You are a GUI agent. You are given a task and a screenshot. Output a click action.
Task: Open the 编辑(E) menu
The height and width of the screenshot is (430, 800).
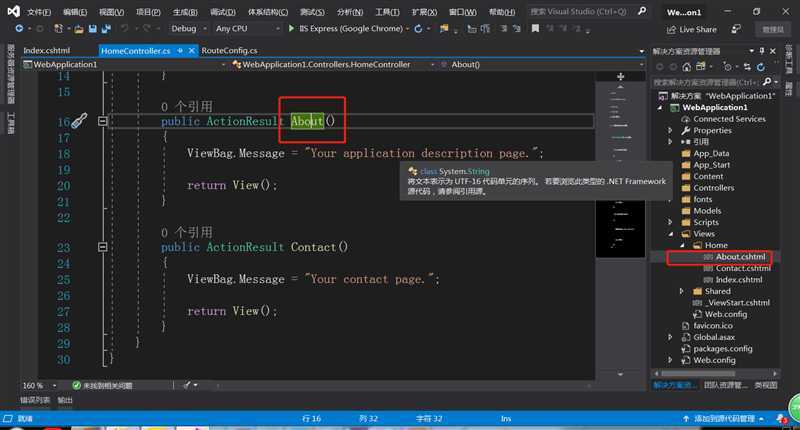(75, 12)
